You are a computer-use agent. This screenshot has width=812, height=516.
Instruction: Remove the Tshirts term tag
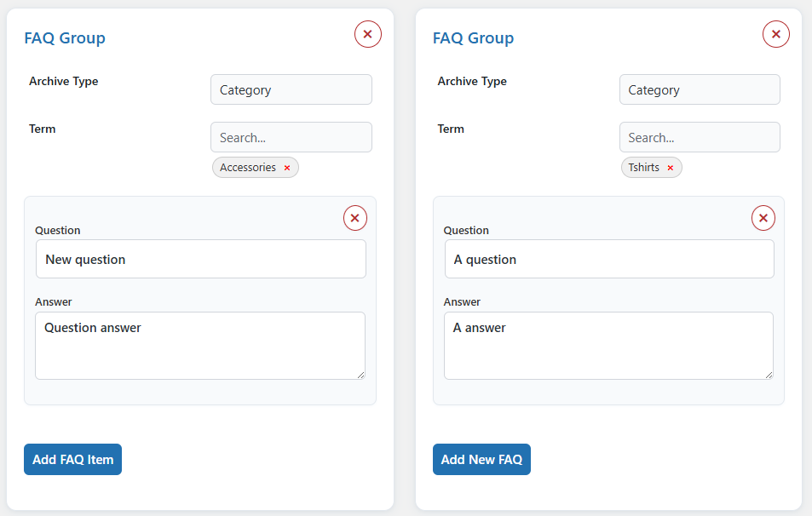pos(671,168)
